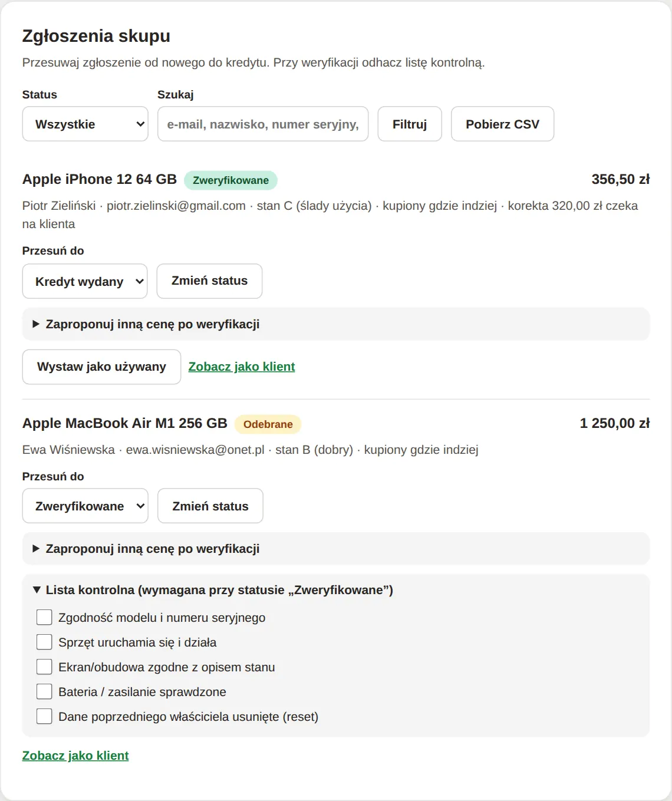The width and height of the screenshot is (672, 801).
Task: Focus the Szukaj search field
Action: (x=263, y=124)
